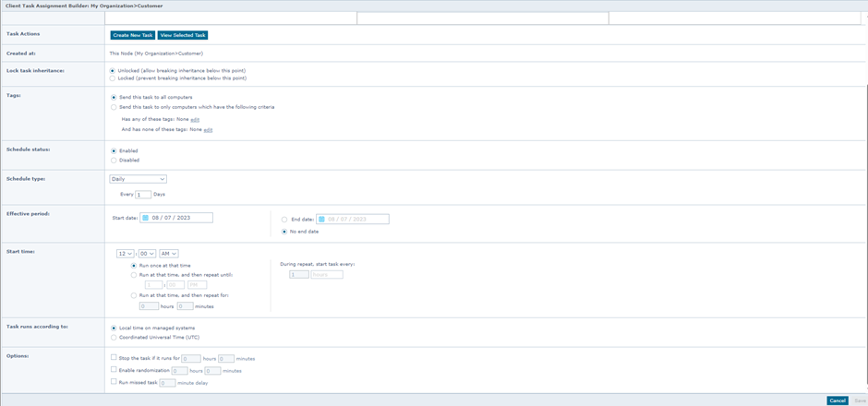Image resolution: width=868 pixels, height=406 pixels.
Task: Click the Cancel button
Action: [837, 400]
